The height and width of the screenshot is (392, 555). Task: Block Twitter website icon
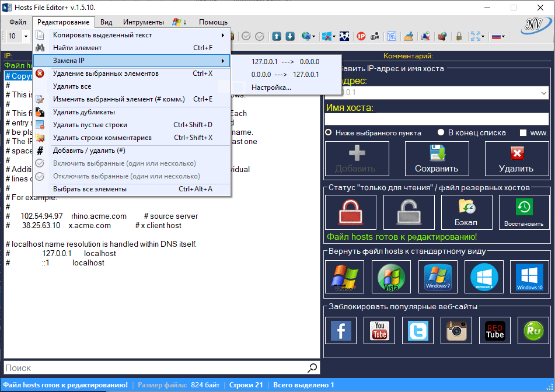click(x=418, y=330)
